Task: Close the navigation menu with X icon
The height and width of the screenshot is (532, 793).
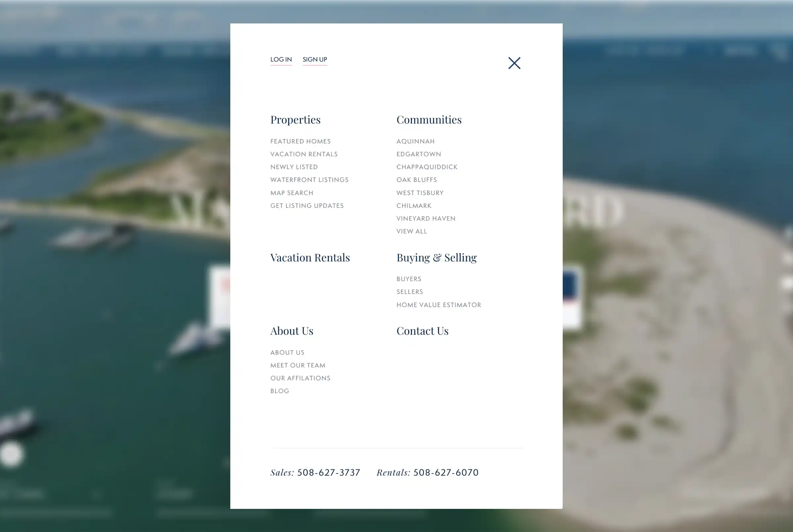Action: click(514, 63)
